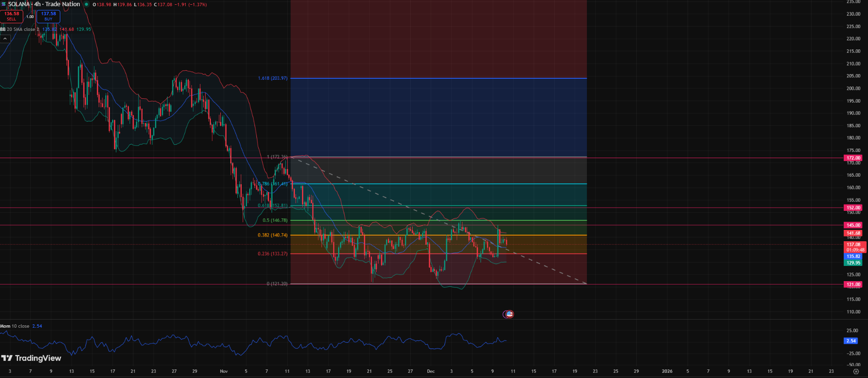Image resolution: width=868 pixels, height=378 pixels.
Task: Open chart settings gear at bottom-right
Action: 856,371
